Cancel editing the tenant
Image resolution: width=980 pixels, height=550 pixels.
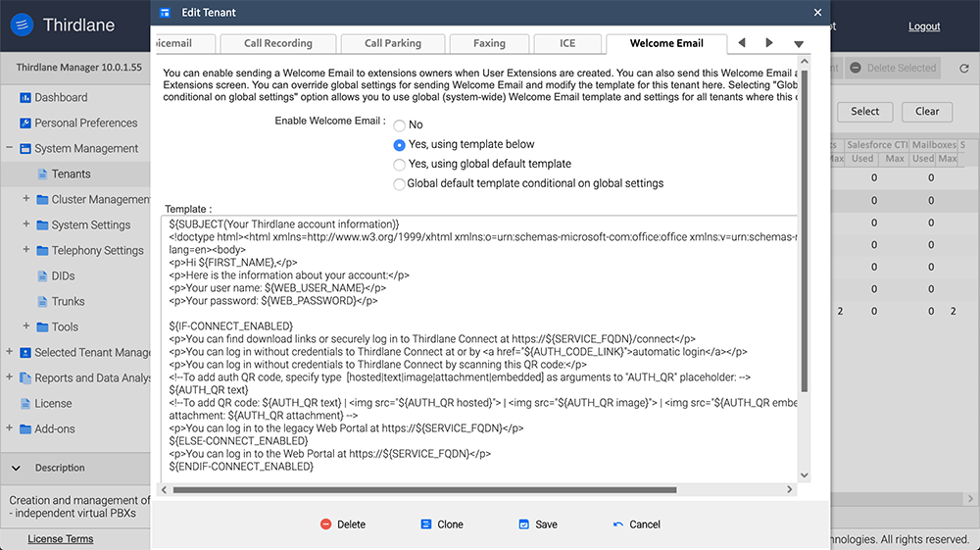637,525
